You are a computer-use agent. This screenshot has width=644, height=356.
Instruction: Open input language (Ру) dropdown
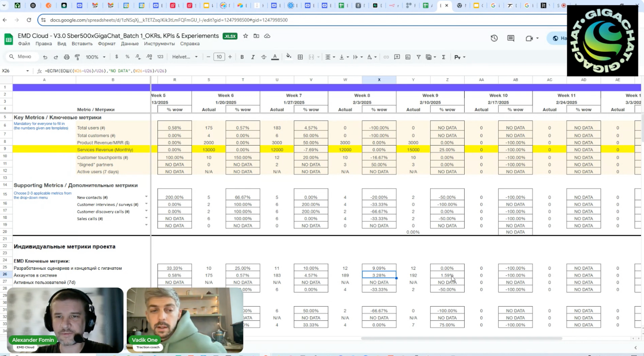pyautogui.click(x=460, y=57)
